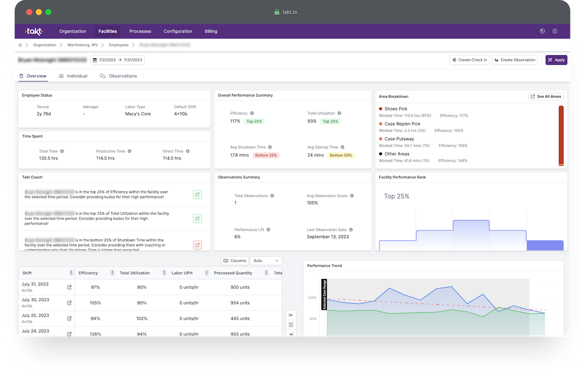Click the Total Time info icon
This screenshot has width=588, height=378.
click(x=62, y=151)
